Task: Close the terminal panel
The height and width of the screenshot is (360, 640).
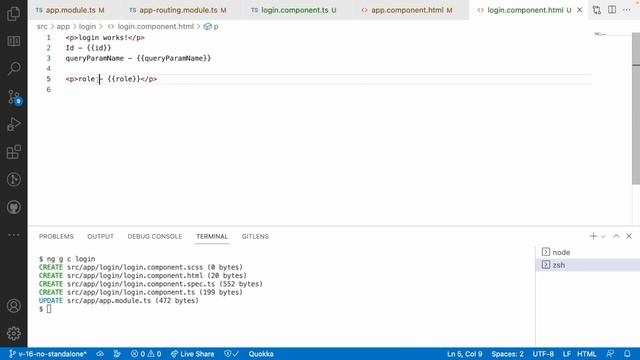Action: tap(629, 236)
